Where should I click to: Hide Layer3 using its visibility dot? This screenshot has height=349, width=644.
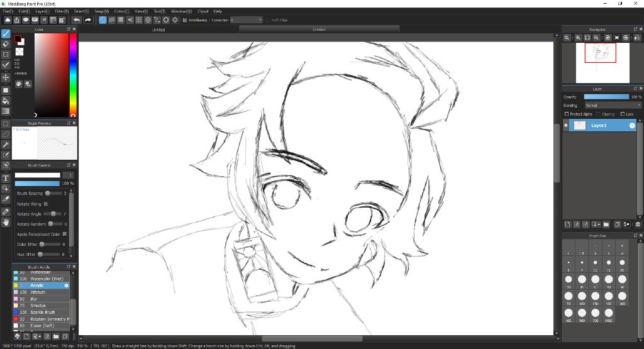(x=567, y=126)
